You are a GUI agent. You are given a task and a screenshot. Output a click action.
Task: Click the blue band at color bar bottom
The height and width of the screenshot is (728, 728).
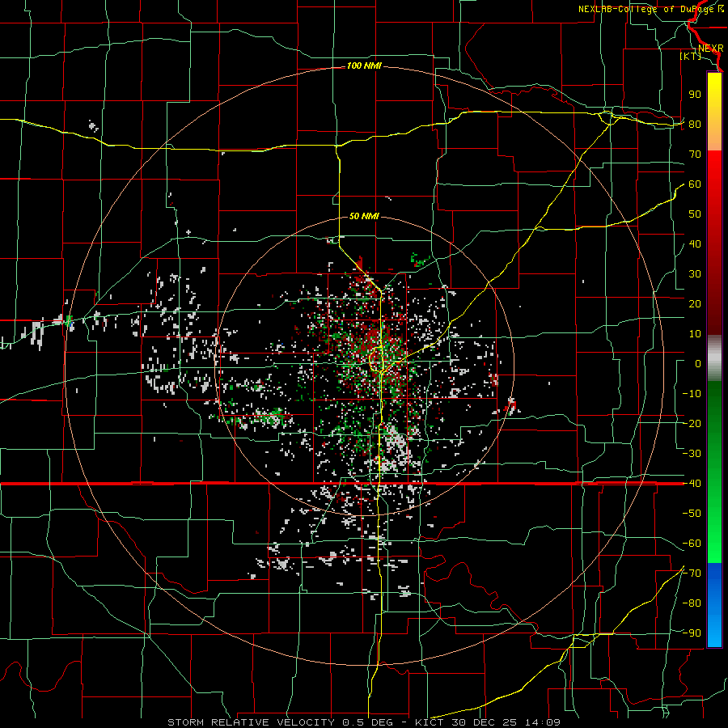(714, 605)
